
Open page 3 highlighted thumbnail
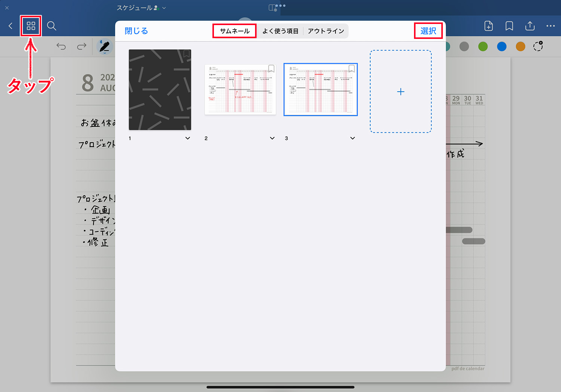pos(321,89)
